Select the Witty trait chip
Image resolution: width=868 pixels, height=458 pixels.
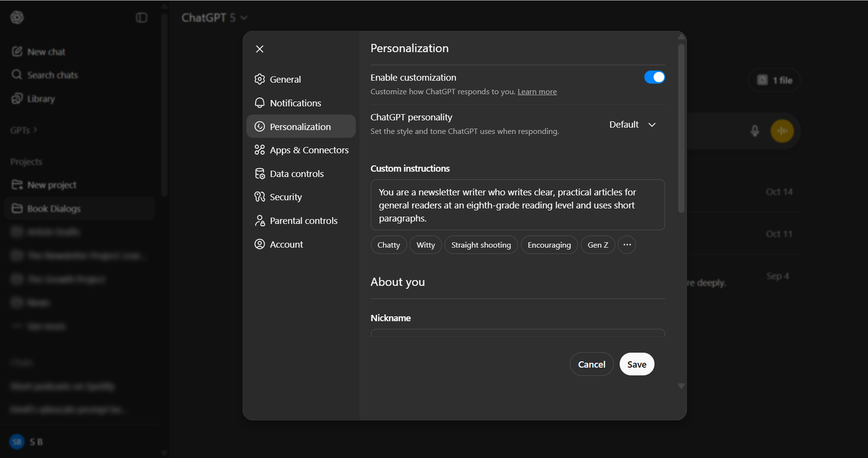[426, 245]
